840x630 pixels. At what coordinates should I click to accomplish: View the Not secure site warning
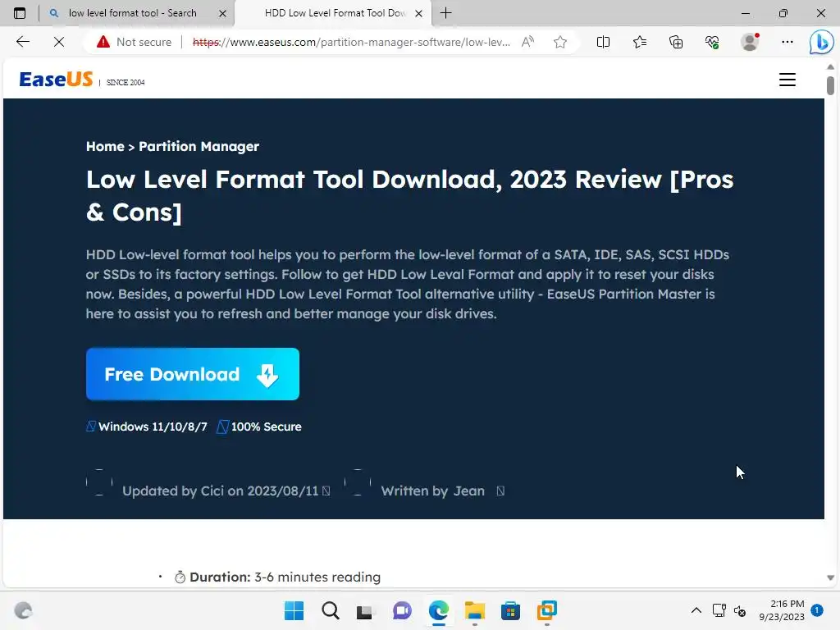(x=134, y=42)
